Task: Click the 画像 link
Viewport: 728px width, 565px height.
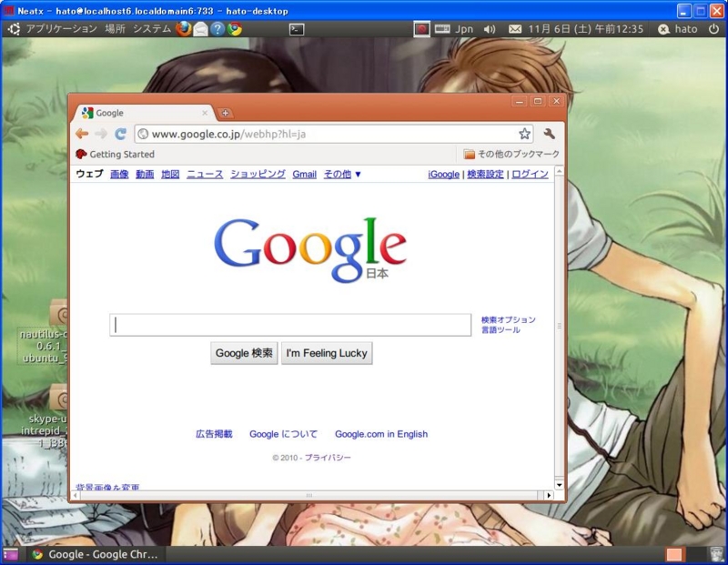Action: (x=119, y=174)
